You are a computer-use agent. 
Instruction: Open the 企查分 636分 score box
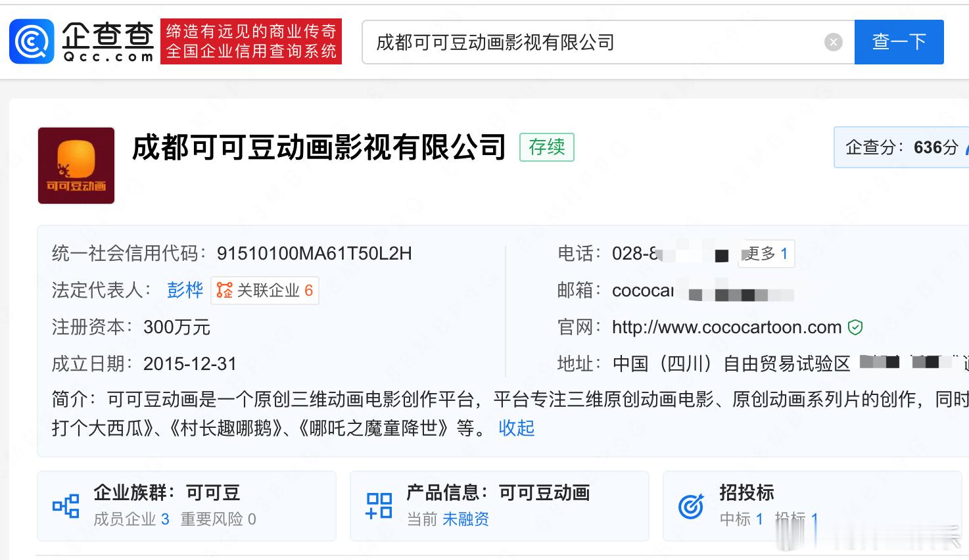901,147
